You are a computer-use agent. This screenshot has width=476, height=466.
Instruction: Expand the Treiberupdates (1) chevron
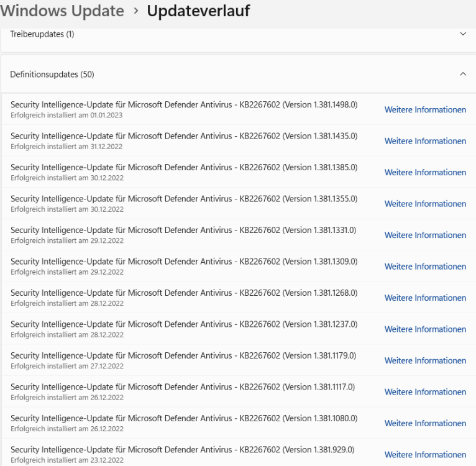[x=463, y=34]
